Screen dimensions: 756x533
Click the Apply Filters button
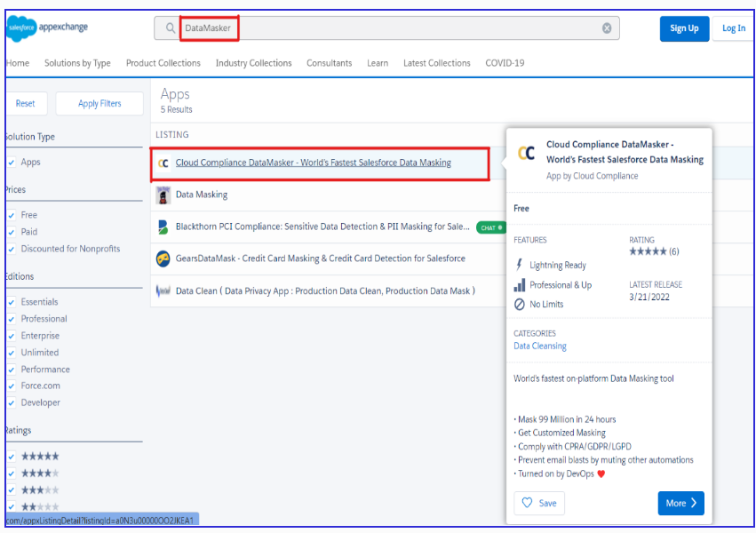99,103
